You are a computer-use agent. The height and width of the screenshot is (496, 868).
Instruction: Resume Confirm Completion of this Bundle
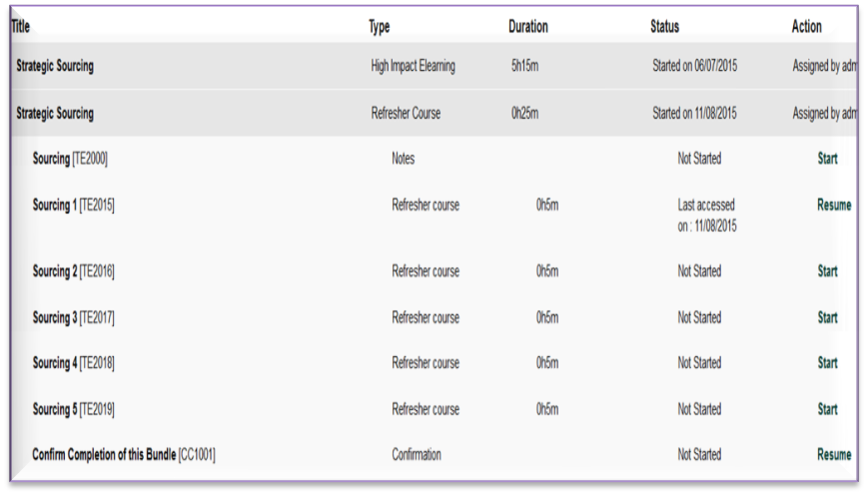coord(834,455)
